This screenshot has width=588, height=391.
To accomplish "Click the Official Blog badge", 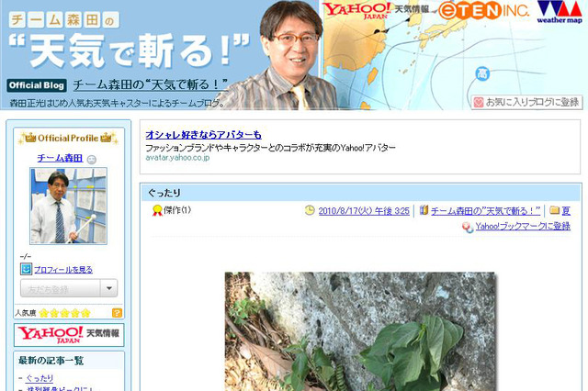I will coord(37,85).
